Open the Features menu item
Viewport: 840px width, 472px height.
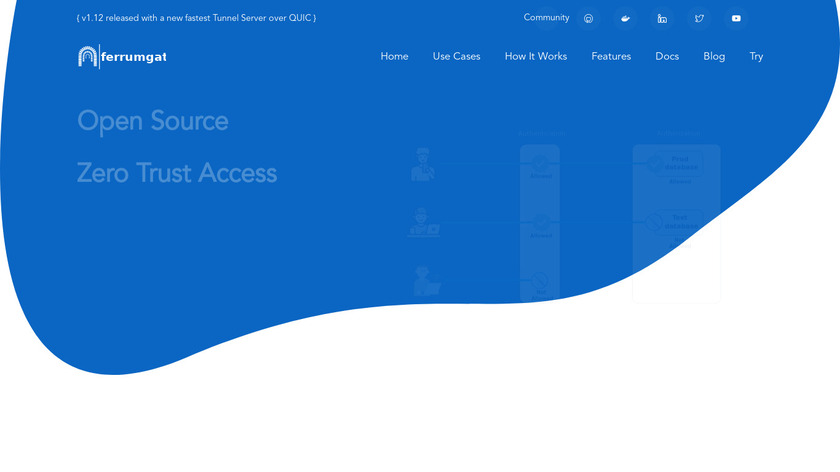(611, 56)
